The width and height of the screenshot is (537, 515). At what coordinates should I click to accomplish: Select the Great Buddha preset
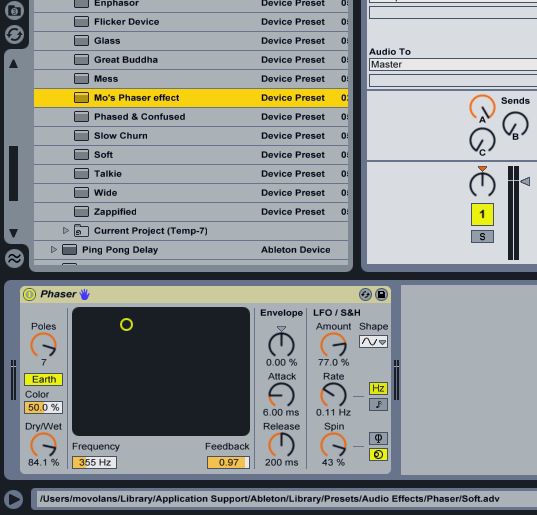[x=191, y=60]
